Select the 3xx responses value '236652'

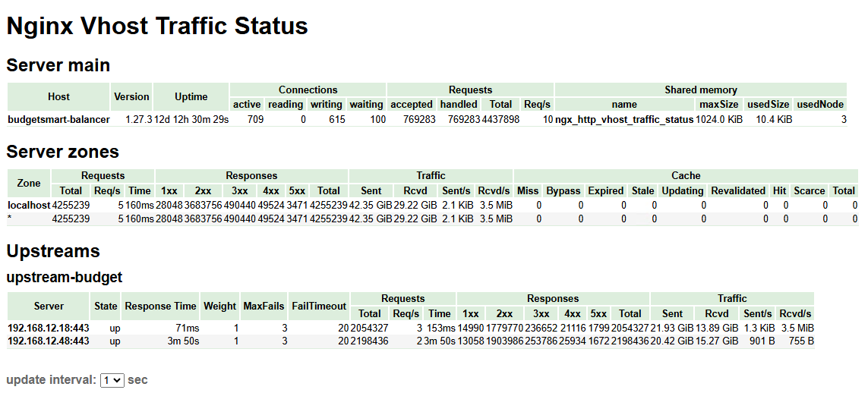click(541, 328)
